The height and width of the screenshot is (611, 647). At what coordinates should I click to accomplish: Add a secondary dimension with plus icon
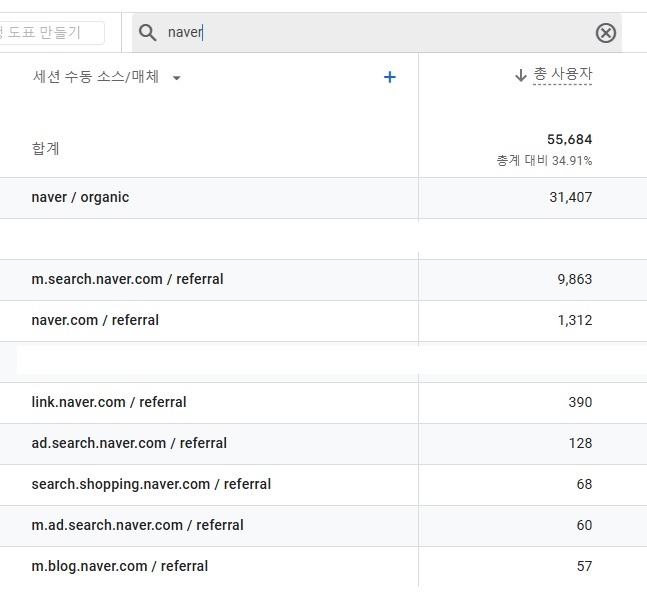point(390,77)
